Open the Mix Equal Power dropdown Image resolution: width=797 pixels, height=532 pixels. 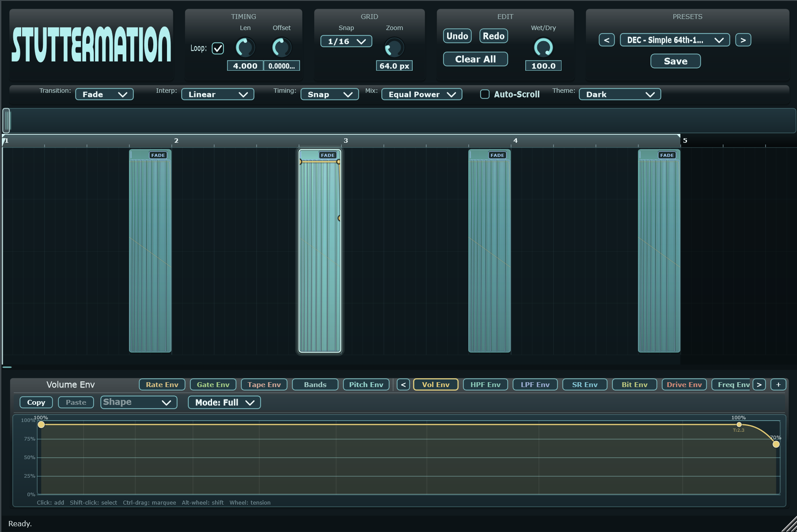(x=422, y=94)
